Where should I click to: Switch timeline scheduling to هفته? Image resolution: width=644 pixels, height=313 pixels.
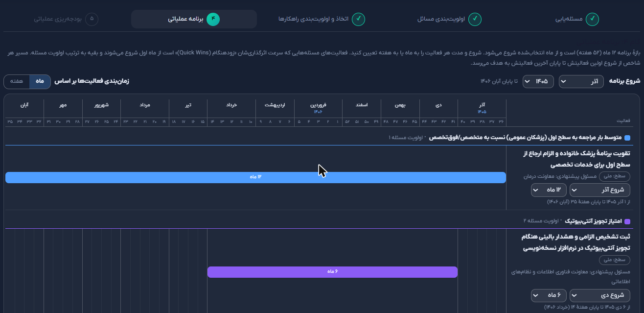[x=17, y=81]
